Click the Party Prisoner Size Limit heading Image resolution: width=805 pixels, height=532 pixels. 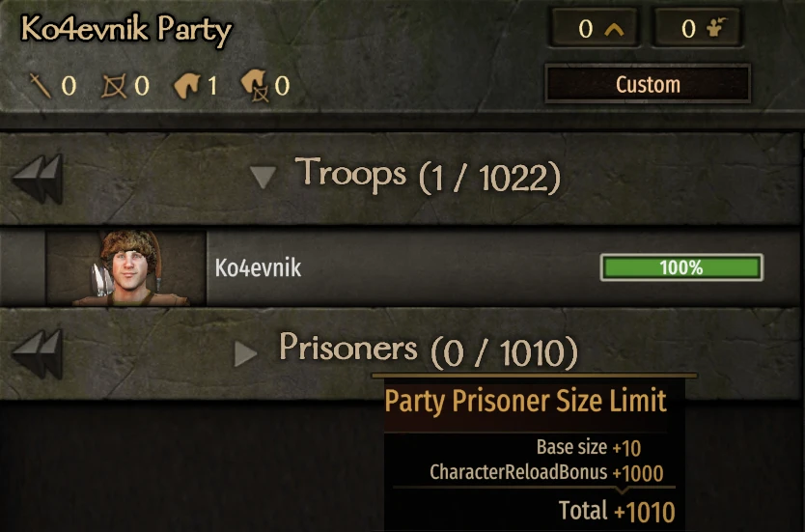click(525, 400)
